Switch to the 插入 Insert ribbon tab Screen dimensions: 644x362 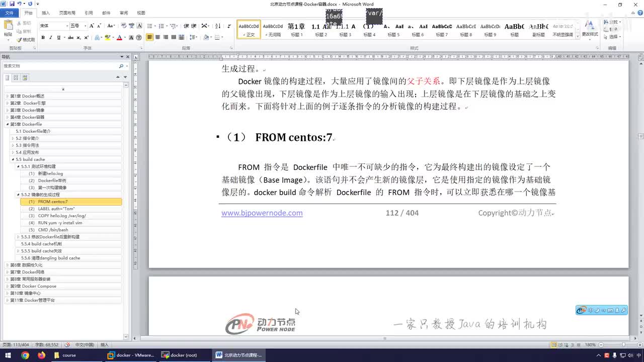(46, 13)
